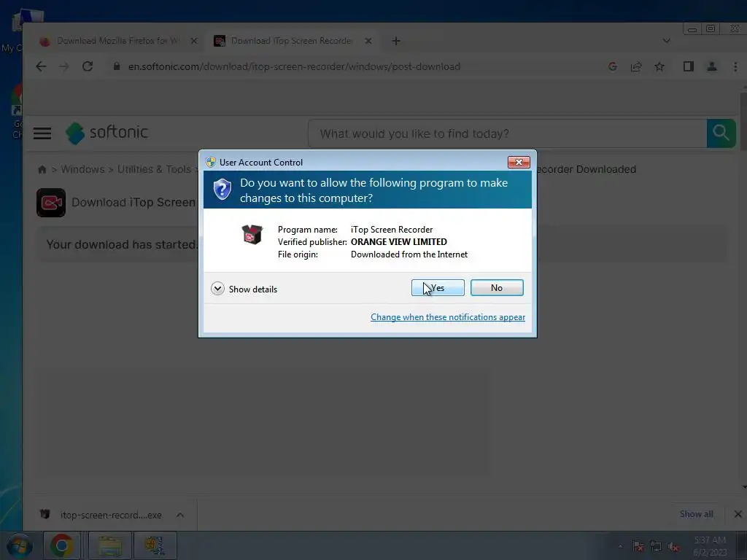The image size is (747, 560).
Task: Click Softonic search field
Action: click(x=508, y=134)
